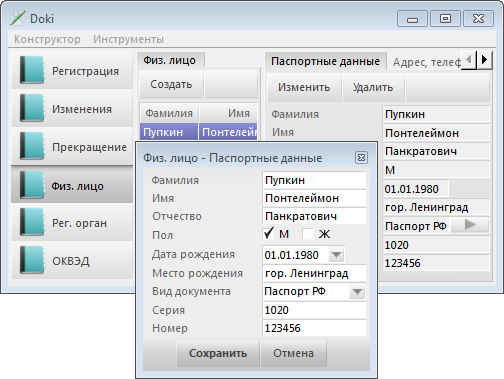Image resolution: width=504 pixels, height=379 pixels.
Task: Select the Пупкин cell in the list
Action: tap(169, 132)
